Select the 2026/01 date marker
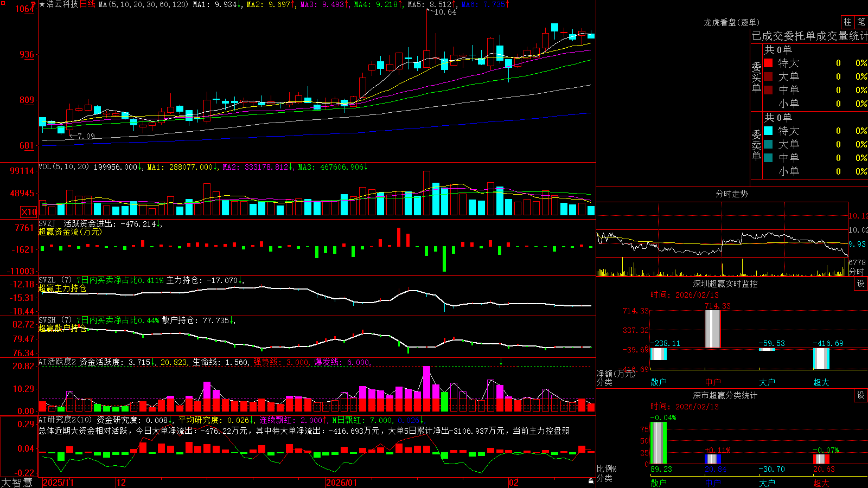Image resolution: width=868 pixels, height=488 pixels. (342, 483)
